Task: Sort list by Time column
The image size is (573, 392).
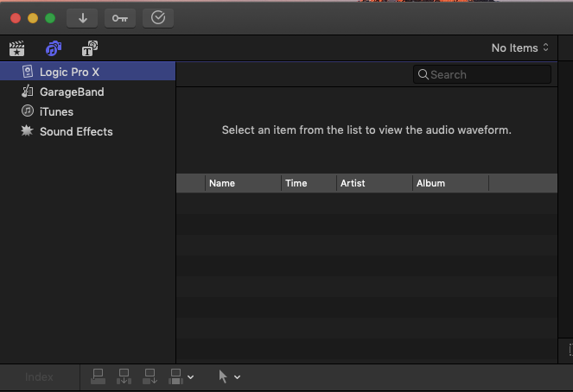Action: point(309,183)
